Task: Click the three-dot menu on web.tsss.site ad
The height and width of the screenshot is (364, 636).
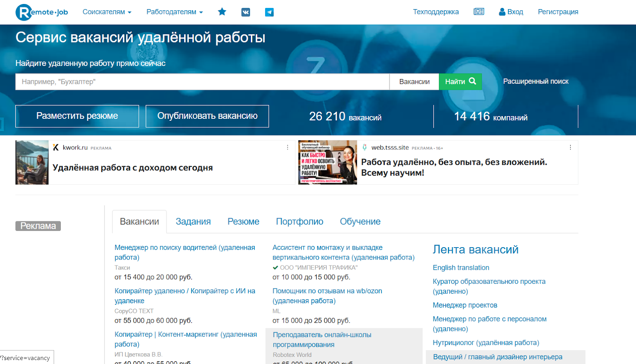Action: point(570,147)
